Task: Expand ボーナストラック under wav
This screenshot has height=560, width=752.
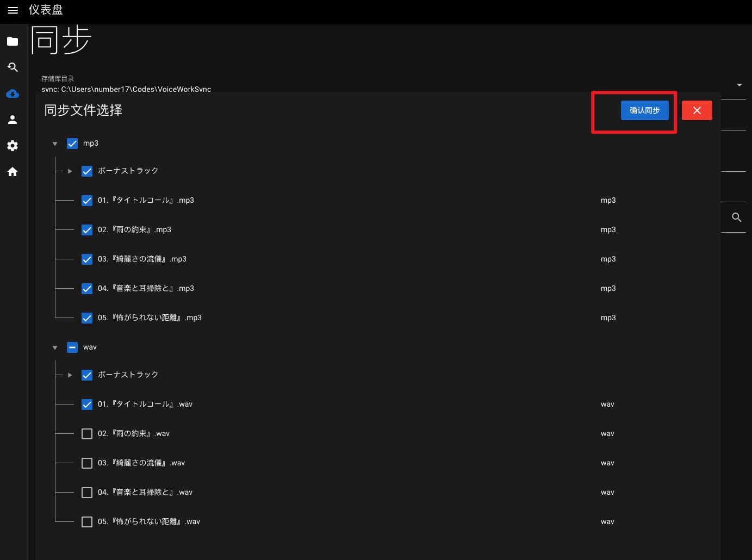Action: 70,375
